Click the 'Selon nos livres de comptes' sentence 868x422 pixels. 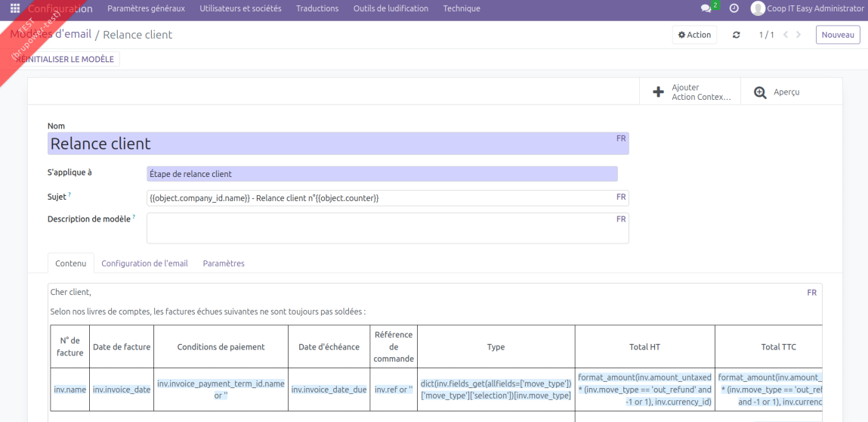[209, 312]
